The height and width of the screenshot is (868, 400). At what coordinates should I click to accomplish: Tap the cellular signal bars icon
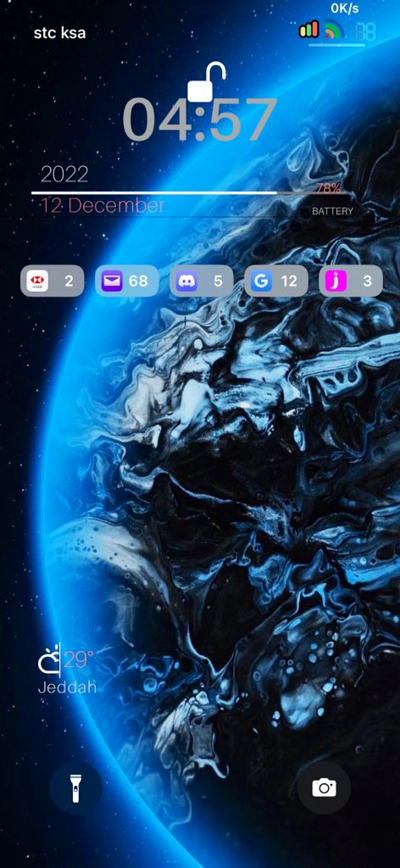(308, 29)
